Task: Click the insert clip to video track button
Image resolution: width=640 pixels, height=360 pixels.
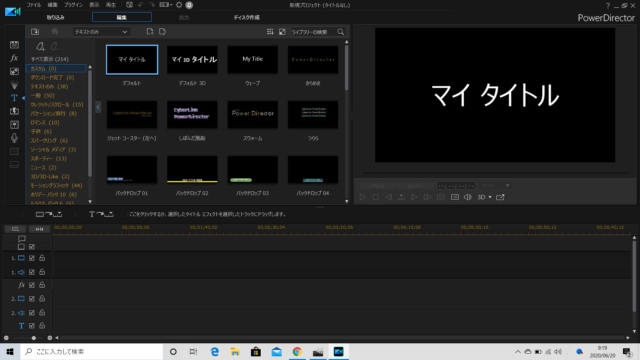Action: point(49,214)
